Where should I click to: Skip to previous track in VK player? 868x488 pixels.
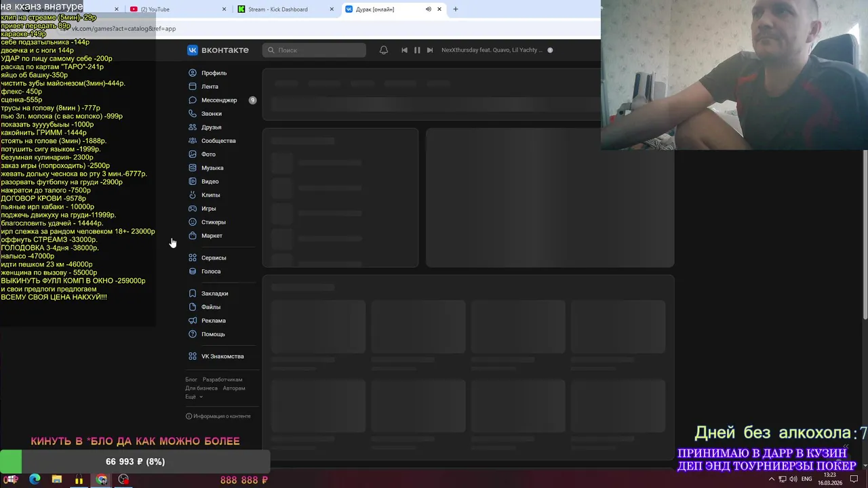[405, 49]
